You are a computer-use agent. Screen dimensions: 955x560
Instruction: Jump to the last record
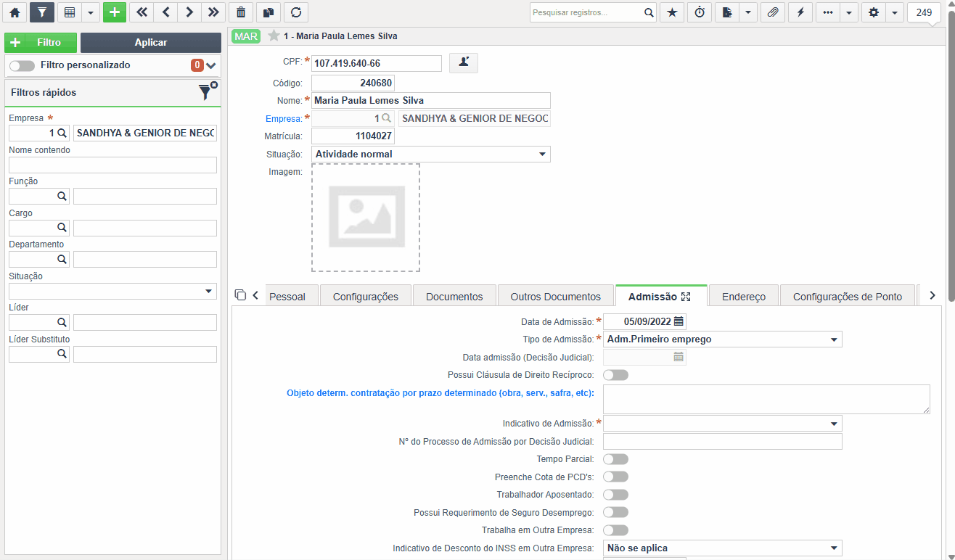[x=213, y=12]
